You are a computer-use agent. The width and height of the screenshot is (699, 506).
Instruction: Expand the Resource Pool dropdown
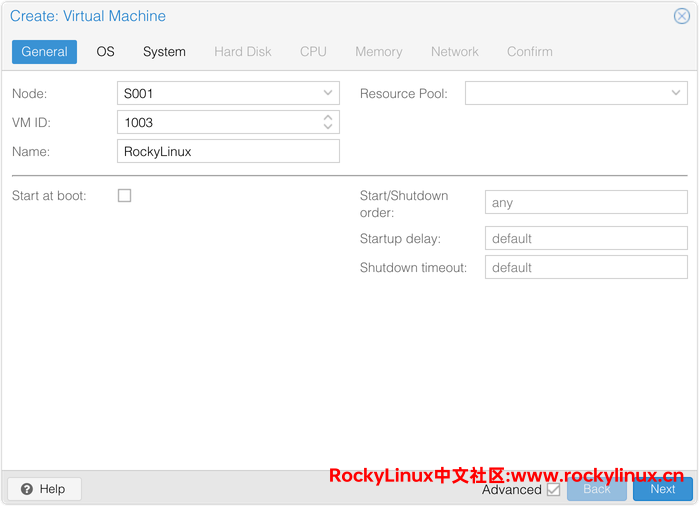[676, 93]
